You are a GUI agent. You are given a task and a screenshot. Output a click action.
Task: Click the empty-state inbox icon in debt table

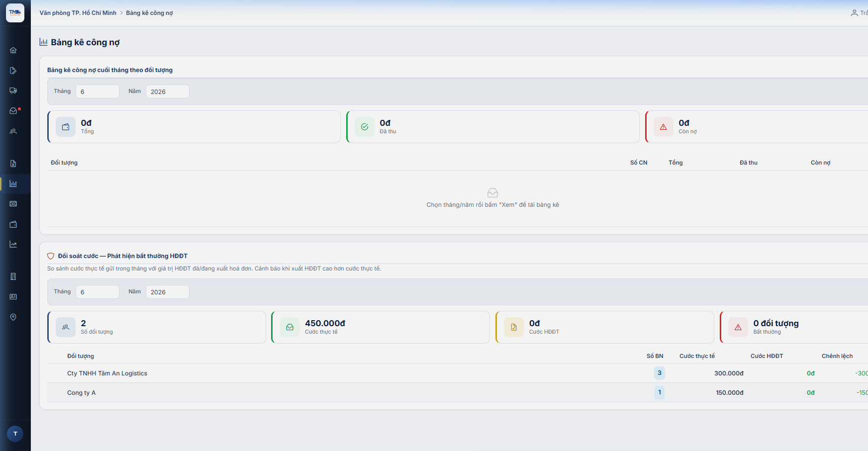pos(492,192)
